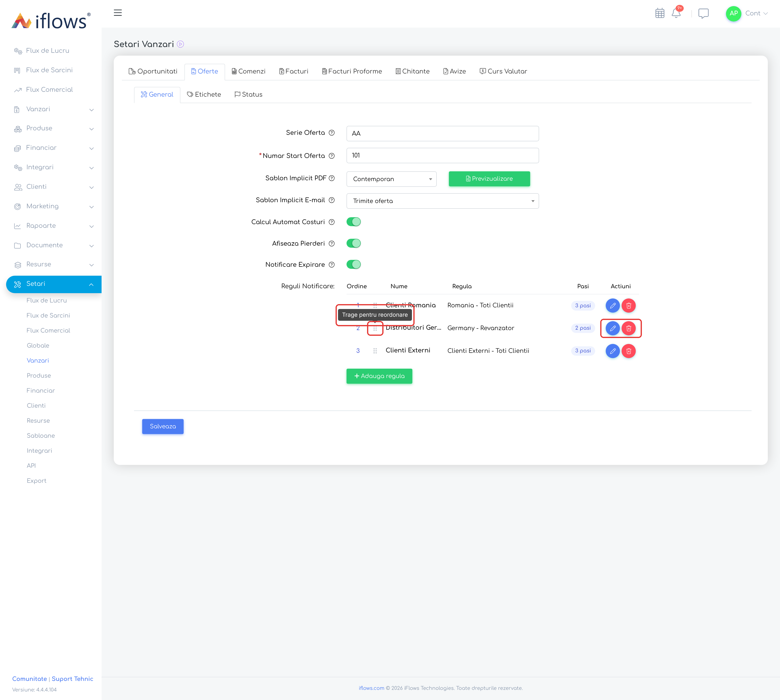Open the chat messages icon
The width and height of the screenshot is (780, 700).
[703, 13]
